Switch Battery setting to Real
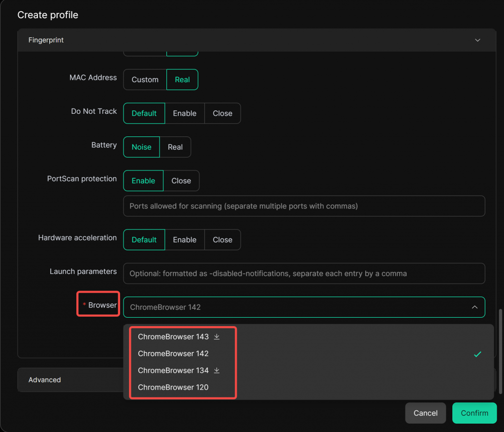The height and width of the screenshot is (432, 504). 175,147
